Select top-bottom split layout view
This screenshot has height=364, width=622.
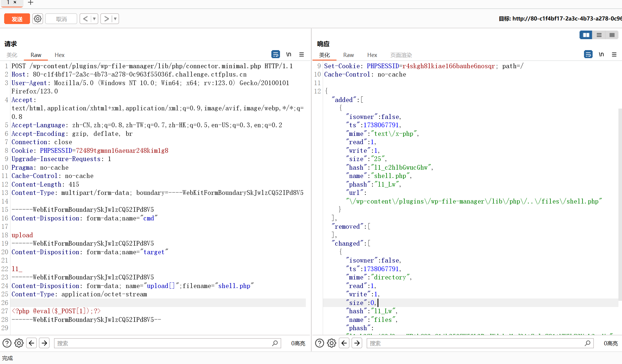(x=599, y=35)
